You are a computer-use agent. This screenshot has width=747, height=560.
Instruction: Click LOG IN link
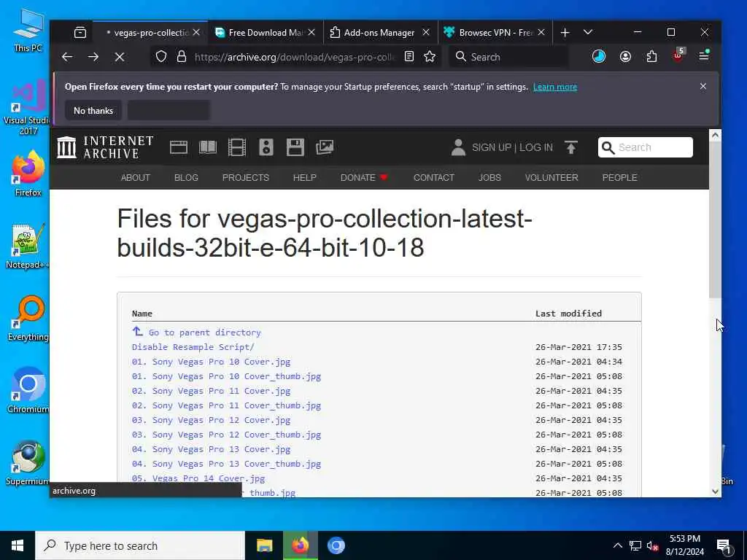click(x=536, y=147)
